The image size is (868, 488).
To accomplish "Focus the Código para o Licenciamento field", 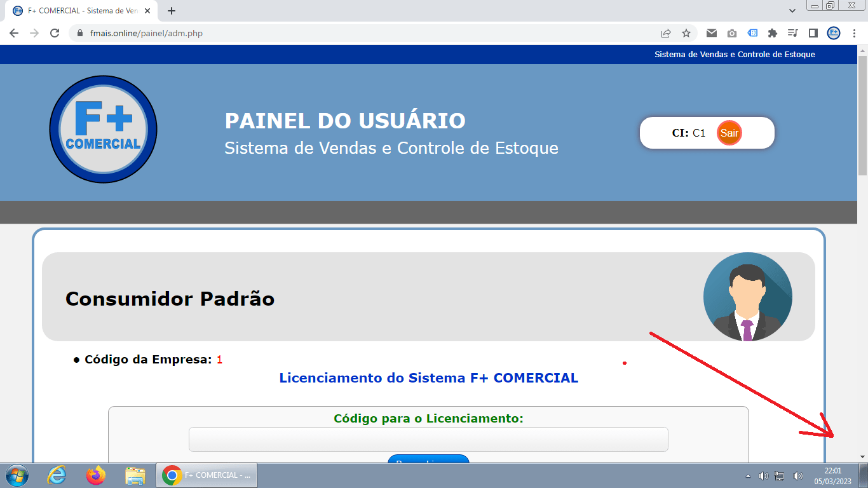I will (428, 439).
